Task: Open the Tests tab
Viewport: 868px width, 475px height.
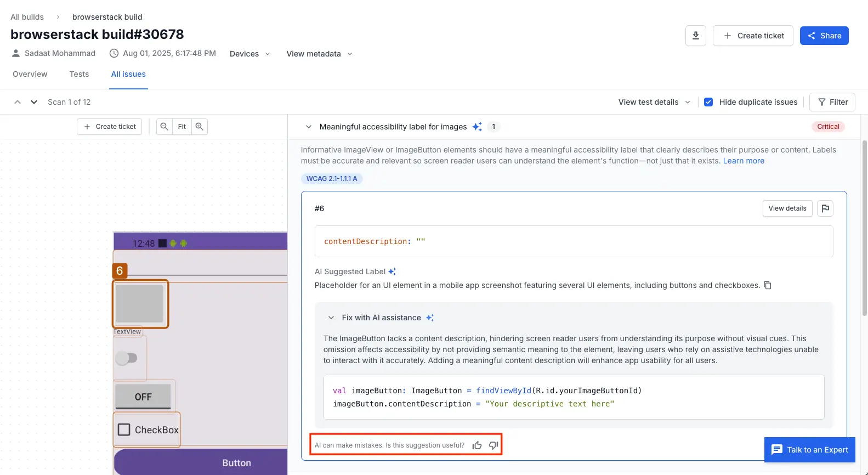Action: click(79, 74)
